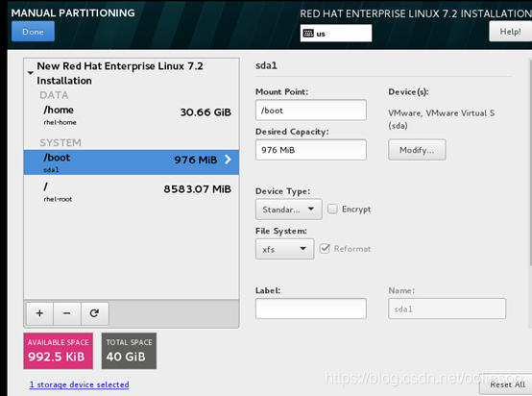Screen dimensions: 532x396
Task: Click the VMware, VMware Virtual S (sda) device text
Action: 441,119
